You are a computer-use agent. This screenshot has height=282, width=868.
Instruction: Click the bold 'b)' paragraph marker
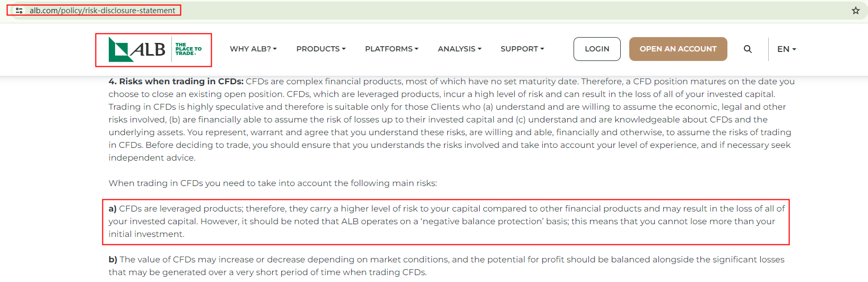tap(112, 260)
